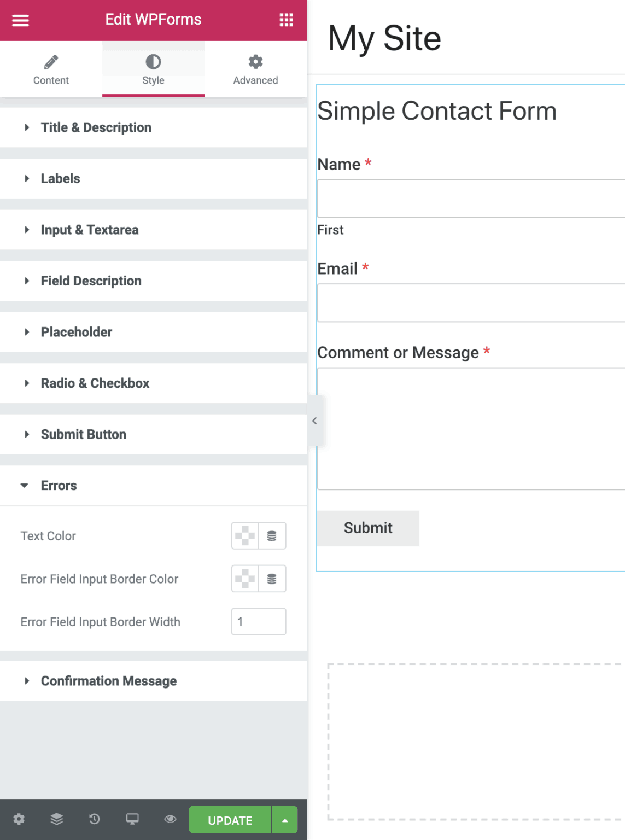Collapse the editor panel with the side arrow
Viewport: 625px width, 840px height.
click(x=314, y=421)
